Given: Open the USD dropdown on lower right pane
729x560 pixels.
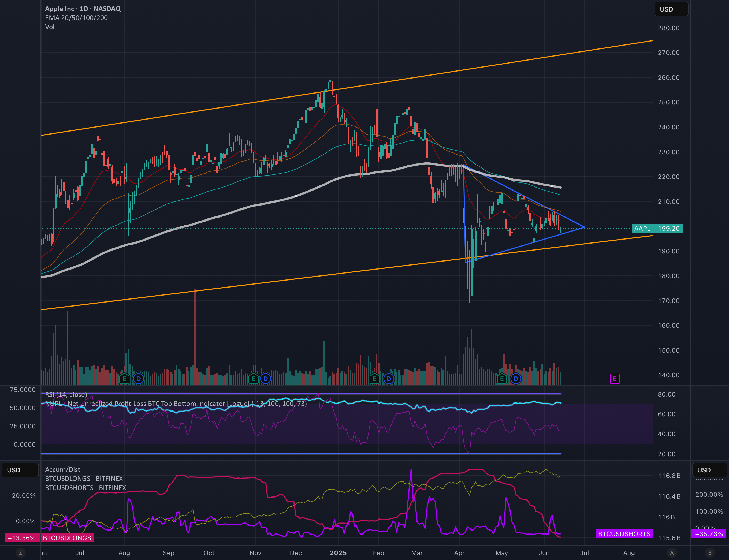Looking at the screenshot, I should tap(709, 470).
